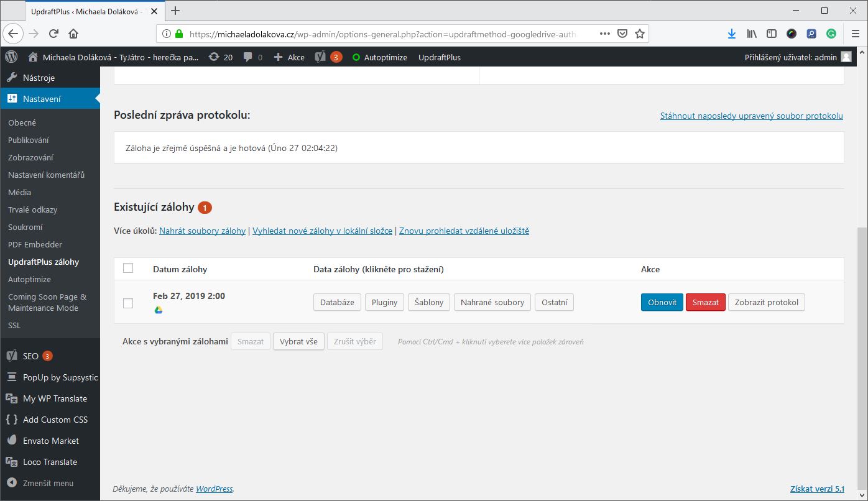Screen dimensions: 868x501
Task: Tick the select-all checkbox in backup table header
Action: tap(128, 269)
